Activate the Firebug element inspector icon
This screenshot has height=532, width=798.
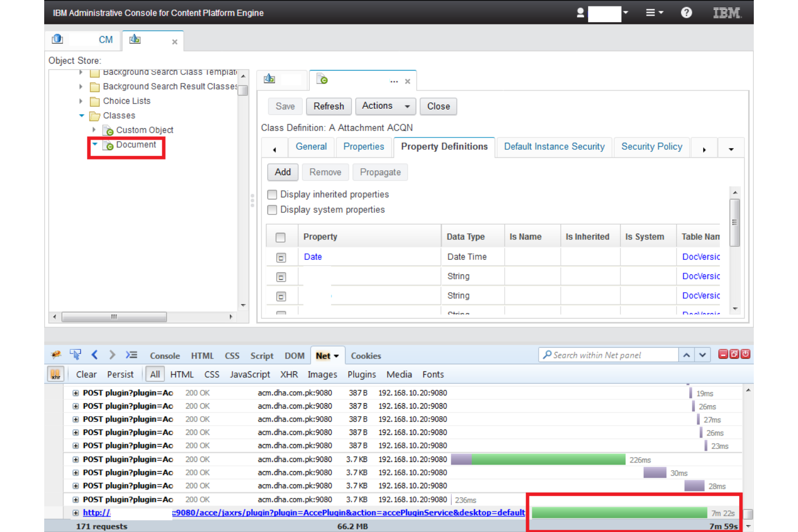click(75, 355)
